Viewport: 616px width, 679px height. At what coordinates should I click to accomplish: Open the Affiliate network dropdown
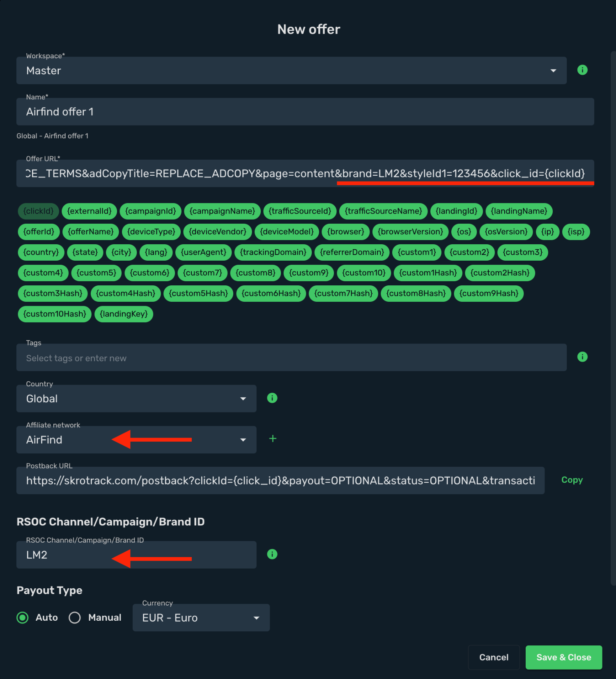tap(136, 440)
